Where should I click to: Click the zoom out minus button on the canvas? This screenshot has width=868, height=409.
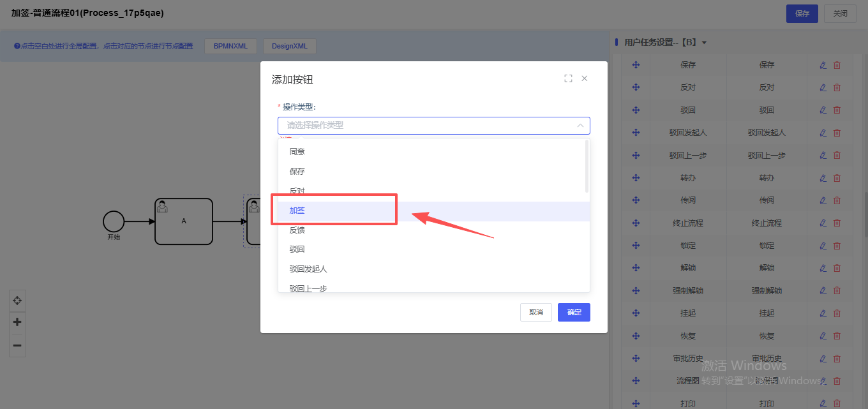click(17, 345)
